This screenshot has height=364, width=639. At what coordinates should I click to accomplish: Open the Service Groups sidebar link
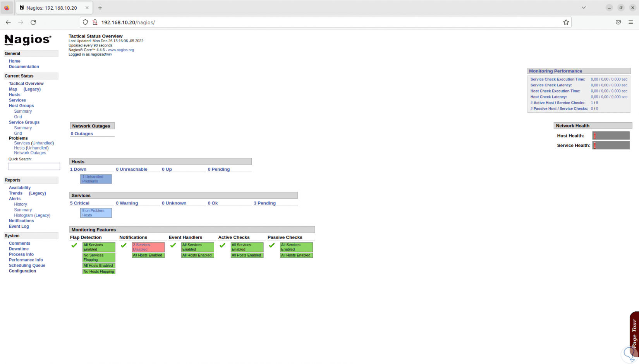(x=24, y=122)
